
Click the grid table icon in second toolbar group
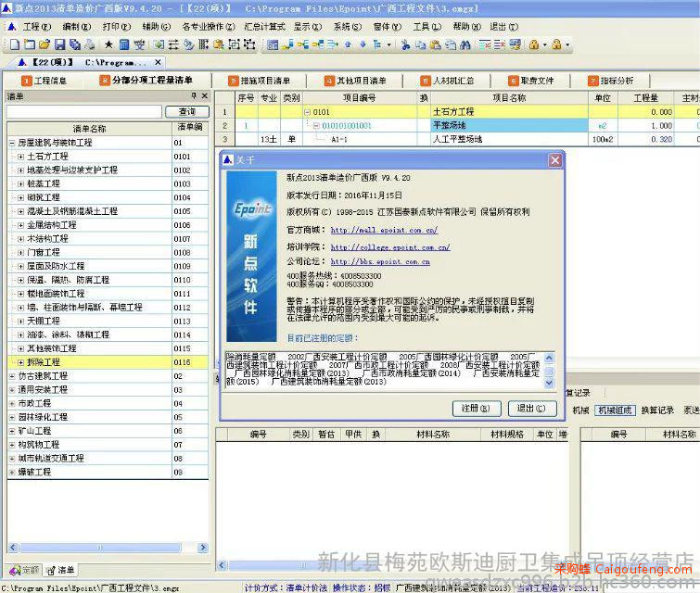(273, 44)
